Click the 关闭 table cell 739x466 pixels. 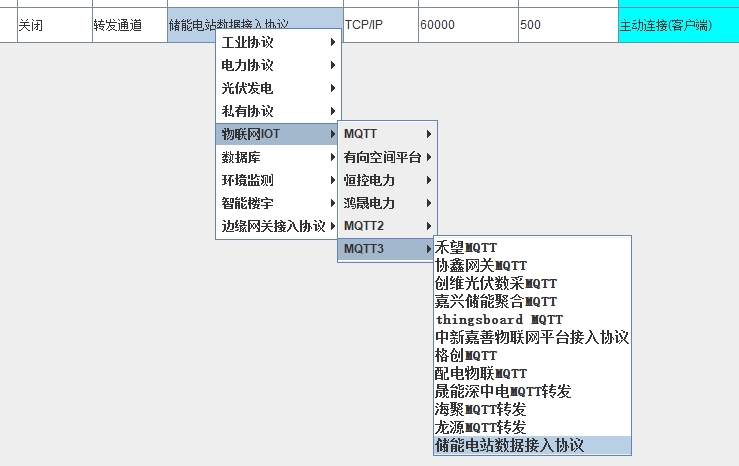(x=55, y=25)
